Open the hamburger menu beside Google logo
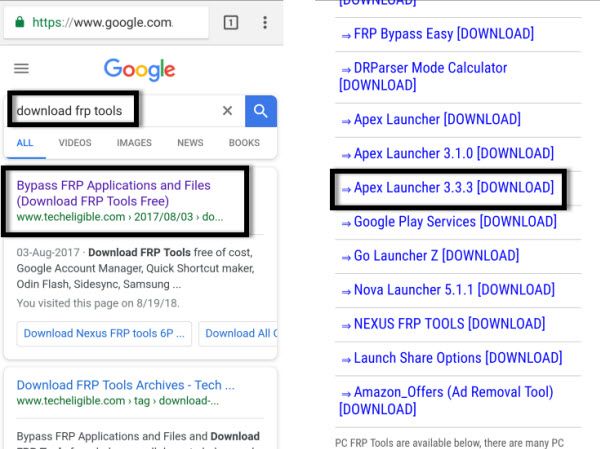 pyautogui.click(x=21, y=69)
